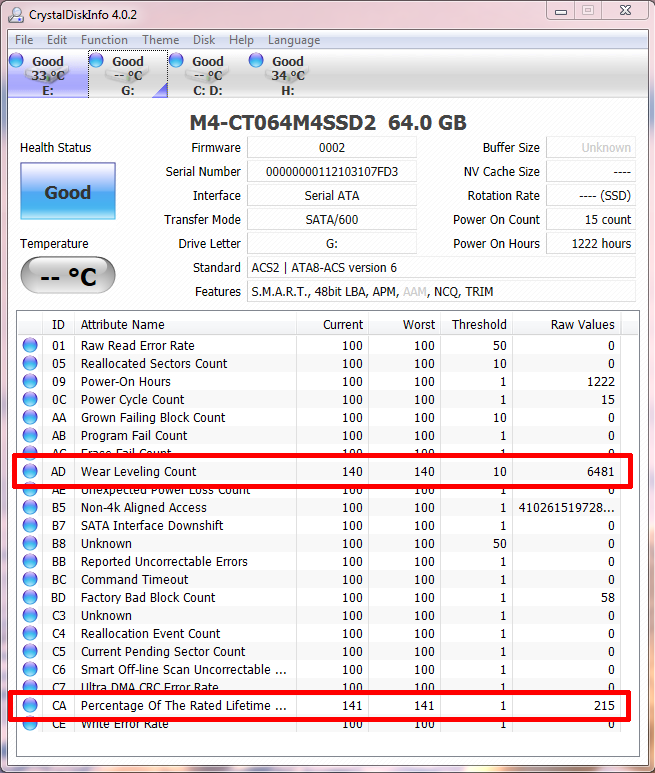Select Command Timeout attribute name
The image size is (655, 773).
tap(135, 580)
